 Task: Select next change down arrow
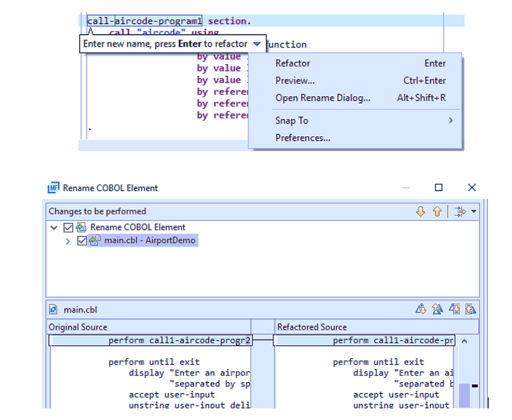point(420,211)
